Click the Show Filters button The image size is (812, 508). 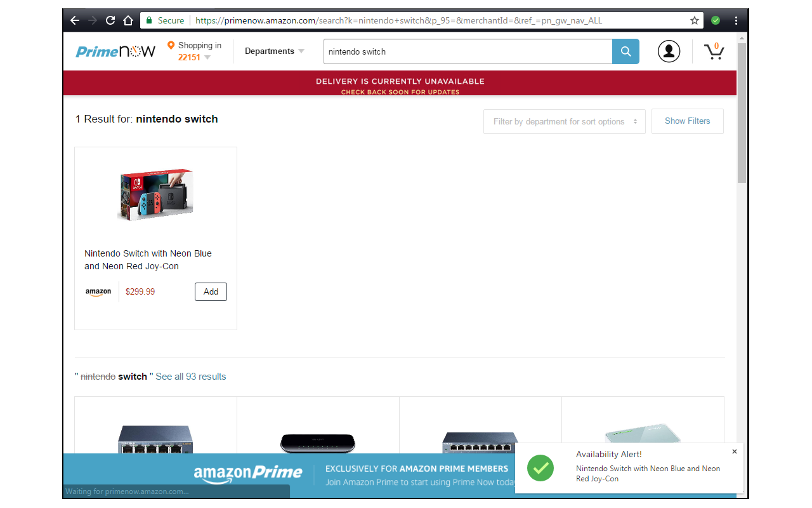(688, 121)
